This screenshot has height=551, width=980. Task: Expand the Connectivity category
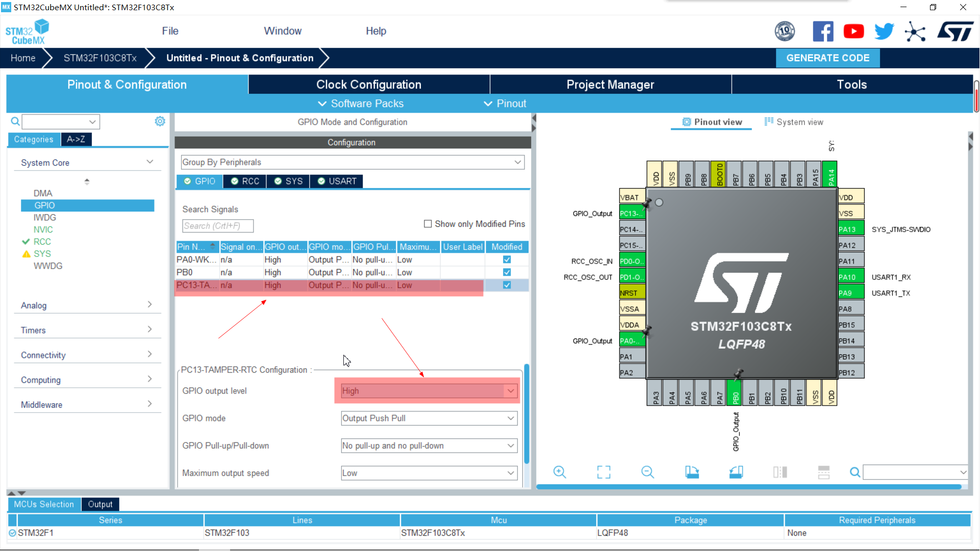coord(87,355)
